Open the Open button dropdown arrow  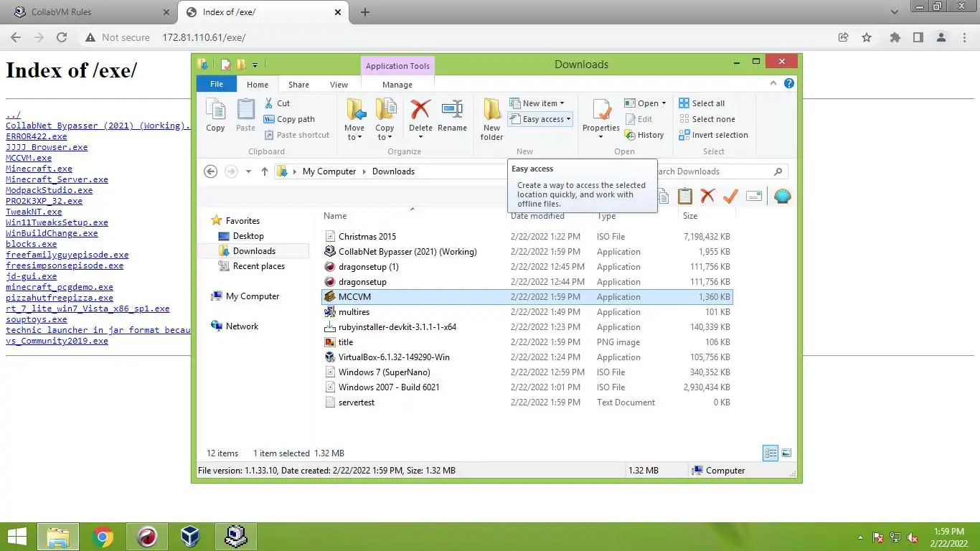pos(664,103)
